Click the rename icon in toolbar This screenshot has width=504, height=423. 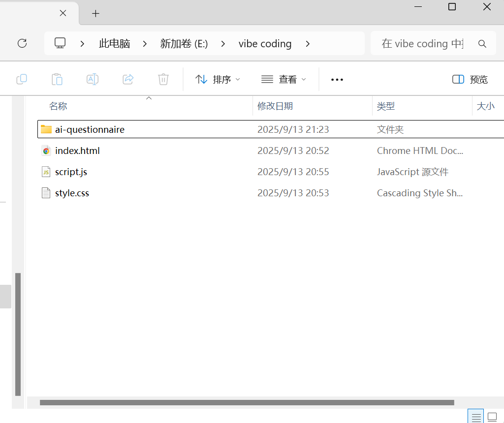pos(93,79)
